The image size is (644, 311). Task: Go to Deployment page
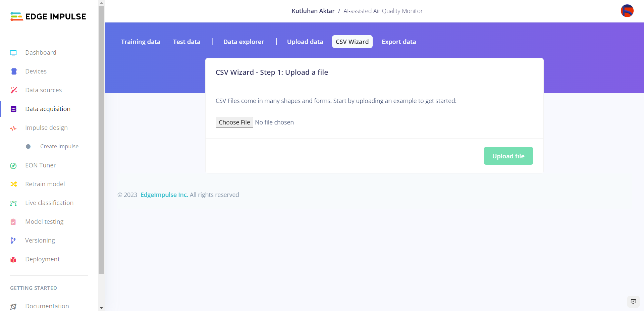(x=42, y=259)
